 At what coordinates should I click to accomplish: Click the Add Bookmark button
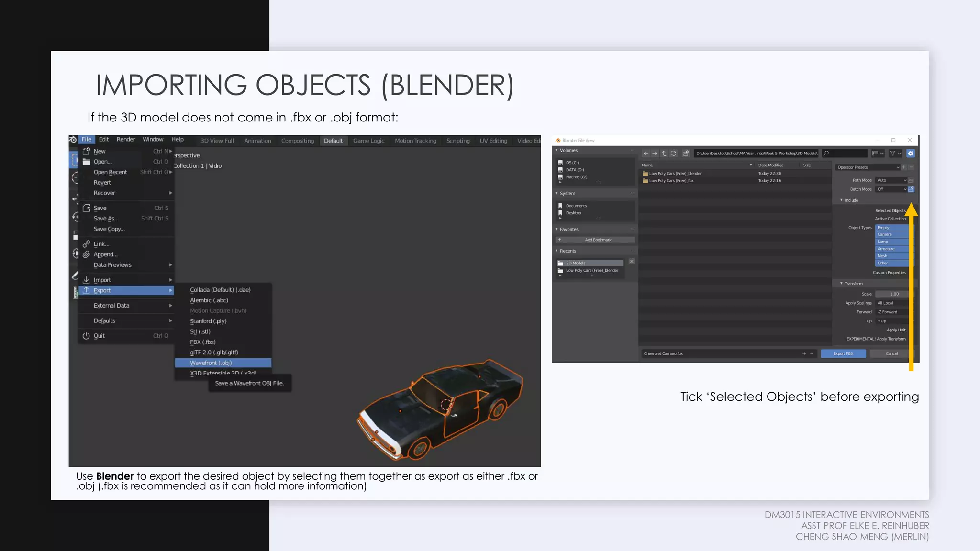pos(595,240)
